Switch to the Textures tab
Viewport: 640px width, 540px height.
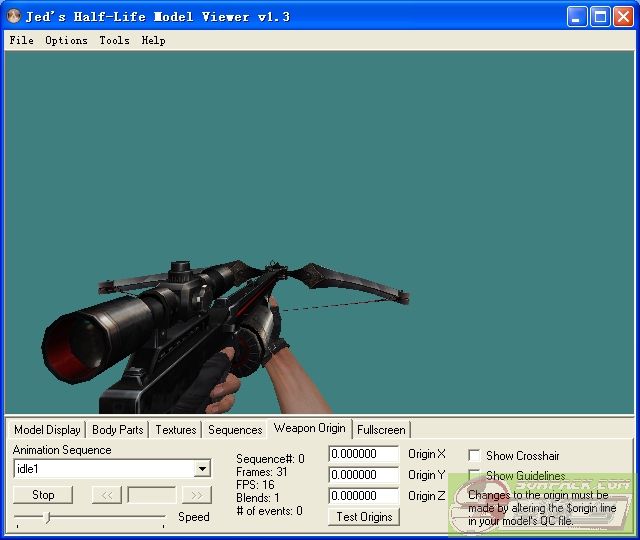click(176, 430)
